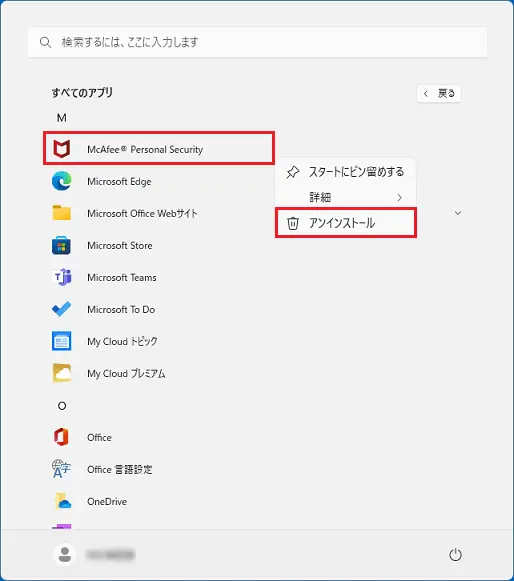Open My Cloud トピック app icon
Screen dimensions: 514x581
[x=62, y=341]
